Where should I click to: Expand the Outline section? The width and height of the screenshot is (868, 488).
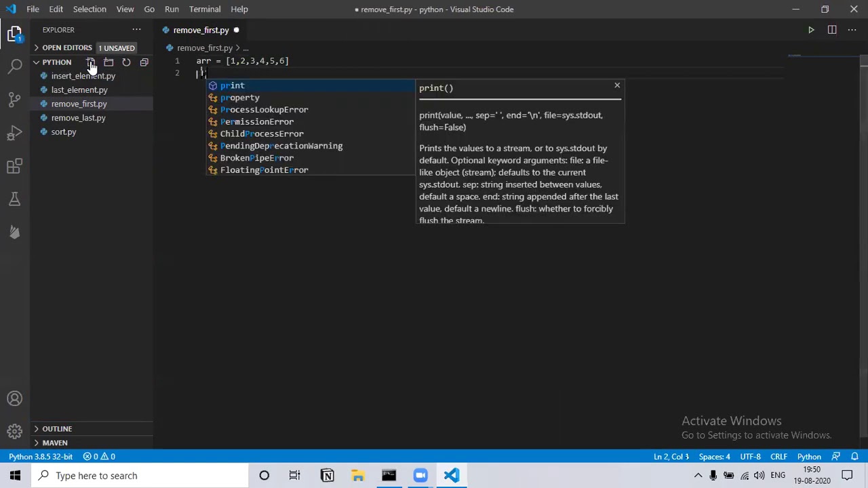tap(92, 429)
